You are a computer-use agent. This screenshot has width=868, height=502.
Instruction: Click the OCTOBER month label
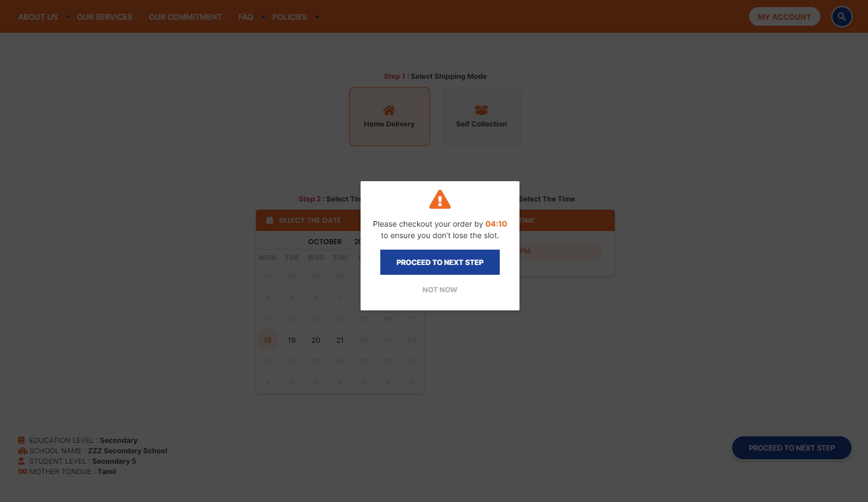click(325, 241)
